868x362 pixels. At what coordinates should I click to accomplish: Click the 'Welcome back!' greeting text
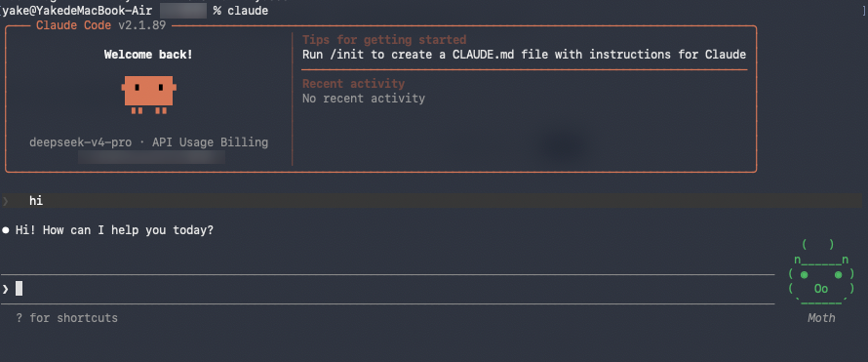(148, 55)
